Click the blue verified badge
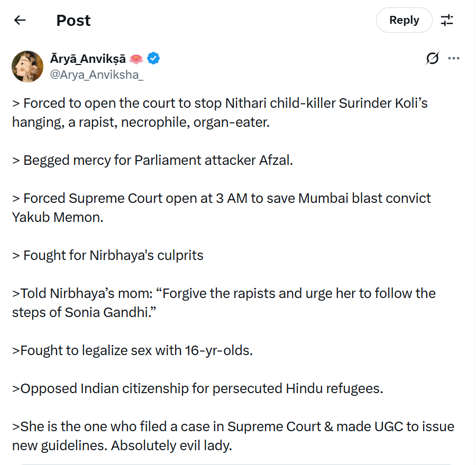This screenshot has width=476, height=465. 153,59
